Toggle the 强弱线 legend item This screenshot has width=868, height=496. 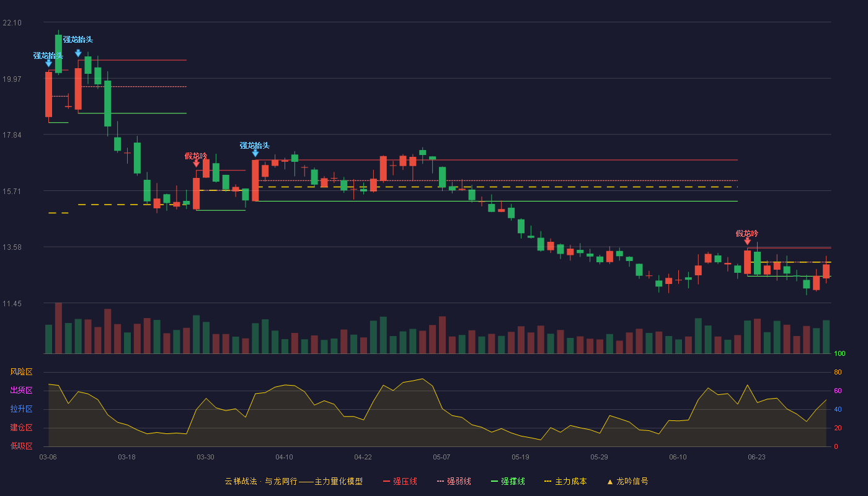coord(454,481)
